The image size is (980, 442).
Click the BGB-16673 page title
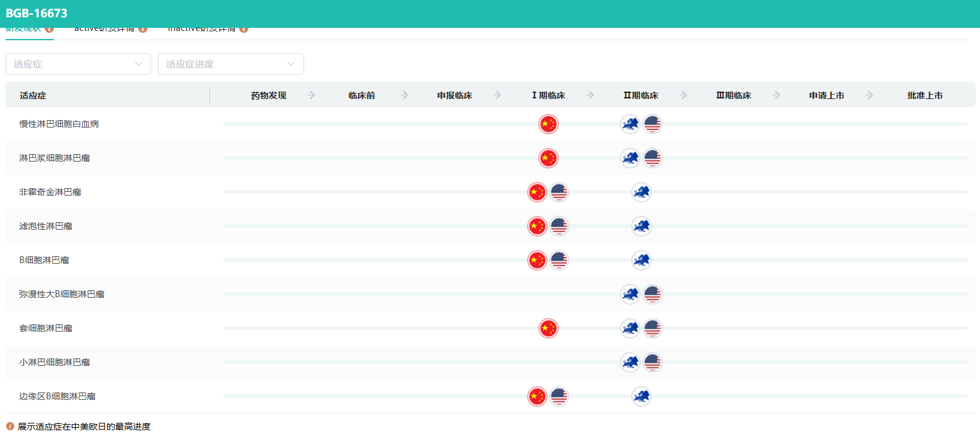[x=37, y=13]
